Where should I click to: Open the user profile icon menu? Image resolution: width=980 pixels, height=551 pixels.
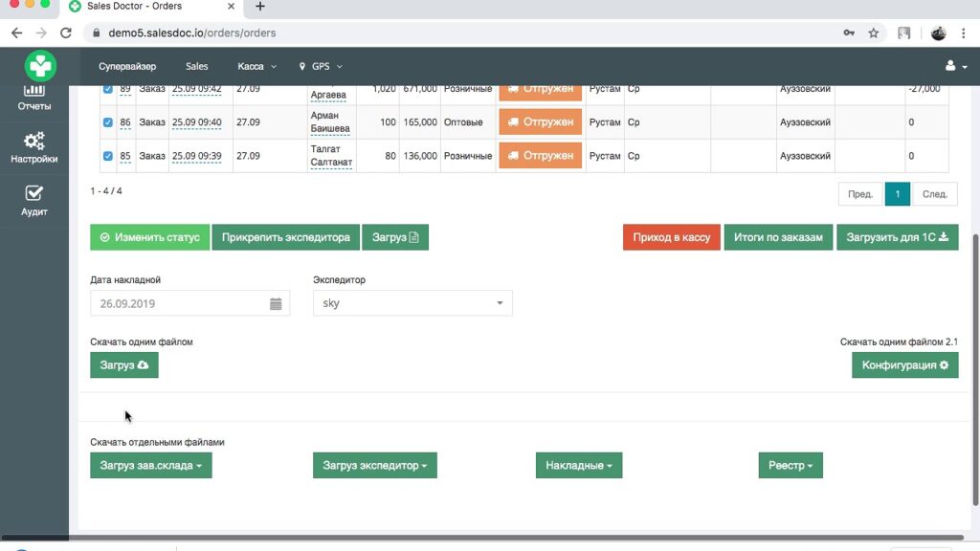pyautogui.click(x=954, y=66)
